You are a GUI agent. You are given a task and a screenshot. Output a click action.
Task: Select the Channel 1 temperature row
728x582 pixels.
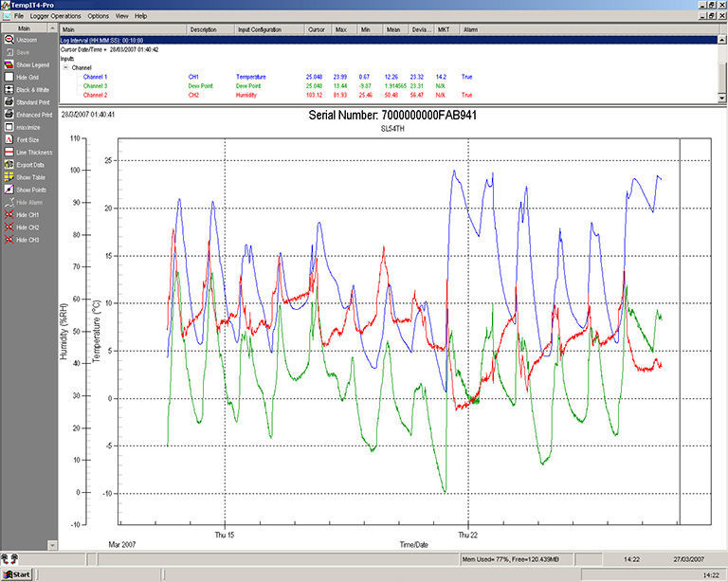coord(95,76)
